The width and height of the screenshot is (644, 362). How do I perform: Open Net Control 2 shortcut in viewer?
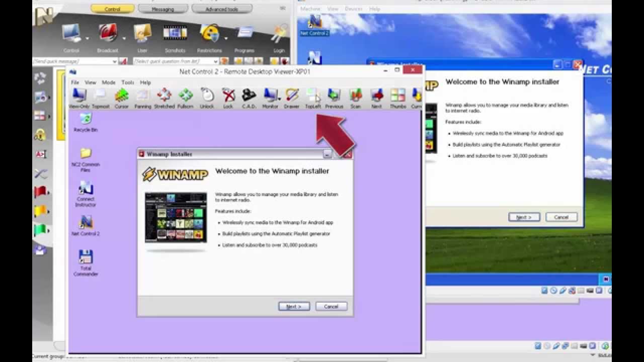tap(86, 226)
